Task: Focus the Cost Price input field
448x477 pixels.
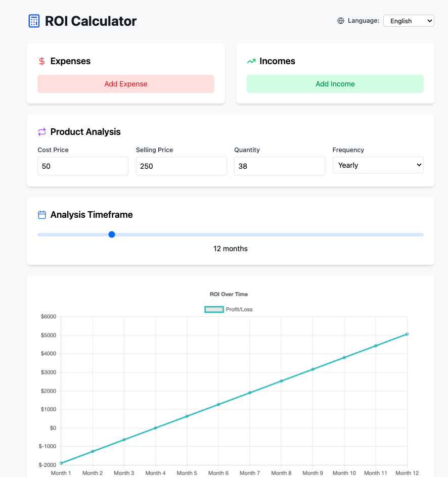Action: coord(83,166)
